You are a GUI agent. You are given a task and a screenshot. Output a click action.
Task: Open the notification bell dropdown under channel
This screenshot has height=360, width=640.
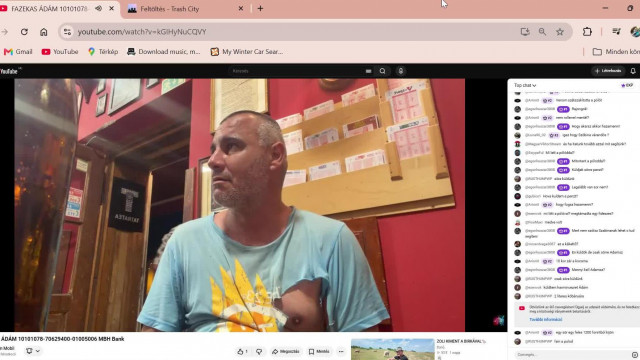pyautogui.click(x=33, y=351)
